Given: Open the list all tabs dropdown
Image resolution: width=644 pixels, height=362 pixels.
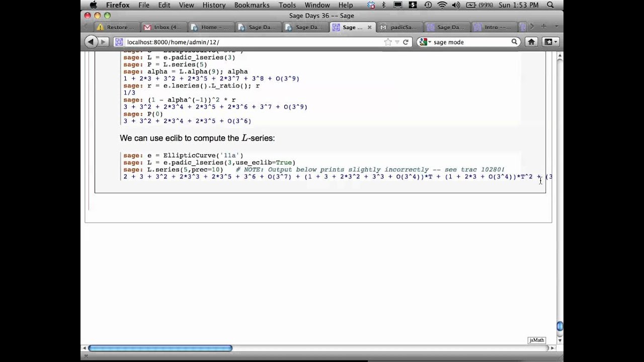Looking at the screenshot, I should 556,27.
